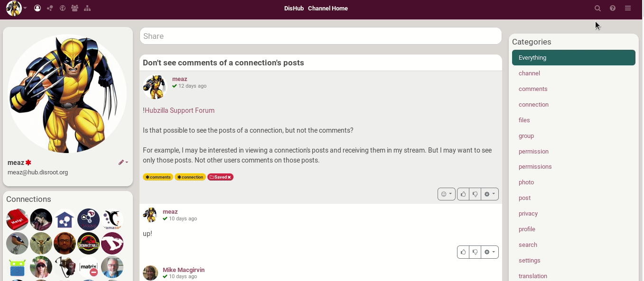Click the Share text input box

320,36
